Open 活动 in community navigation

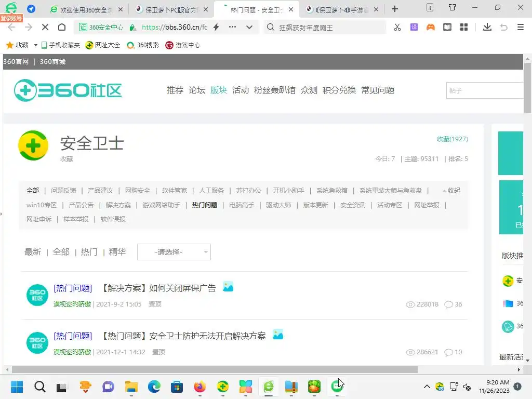point(241,90)
